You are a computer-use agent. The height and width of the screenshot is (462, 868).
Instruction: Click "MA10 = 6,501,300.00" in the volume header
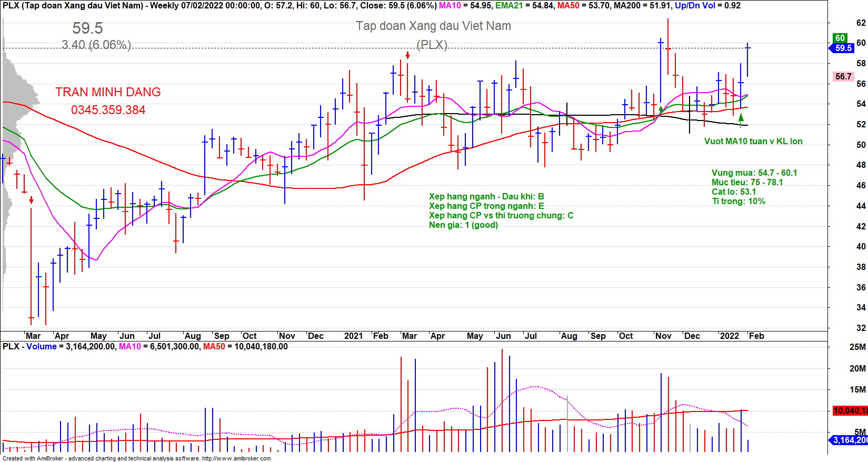point(159,346)
